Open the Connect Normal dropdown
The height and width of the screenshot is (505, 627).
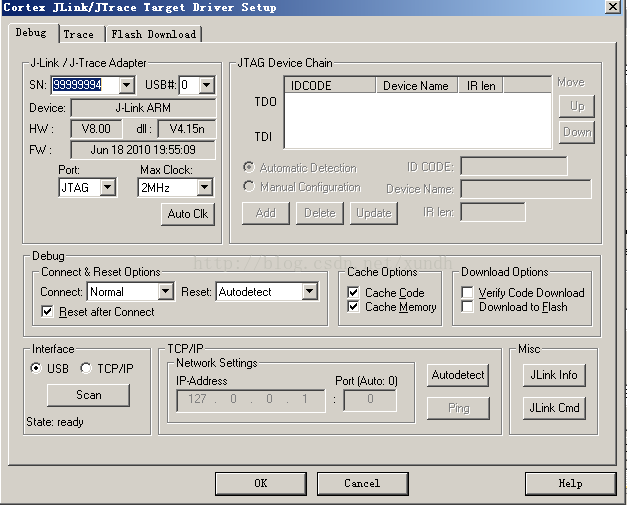point(166,291)
